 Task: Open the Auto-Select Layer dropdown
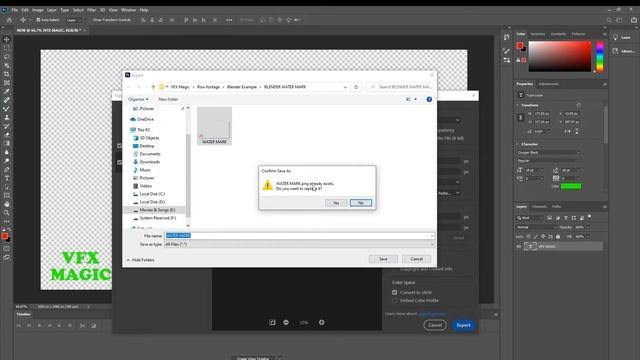[74, 20]
